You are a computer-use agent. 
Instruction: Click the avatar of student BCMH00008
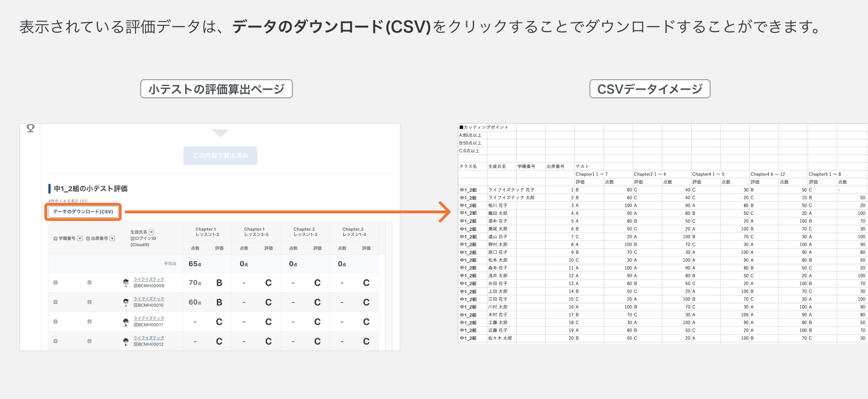[x=126, y=283]
